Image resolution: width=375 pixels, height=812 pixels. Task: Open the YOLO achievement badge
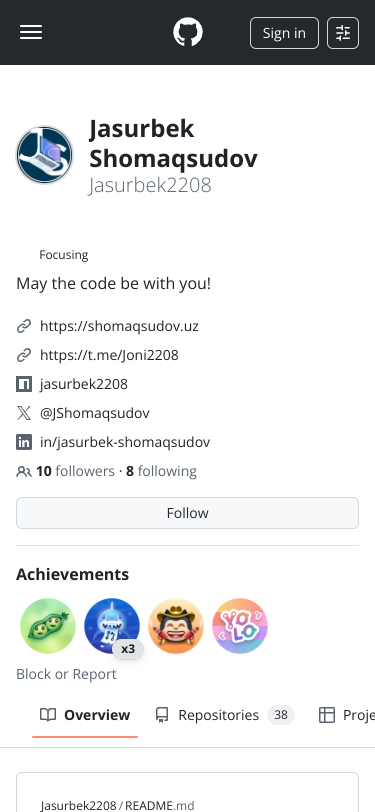coord(240,626)
